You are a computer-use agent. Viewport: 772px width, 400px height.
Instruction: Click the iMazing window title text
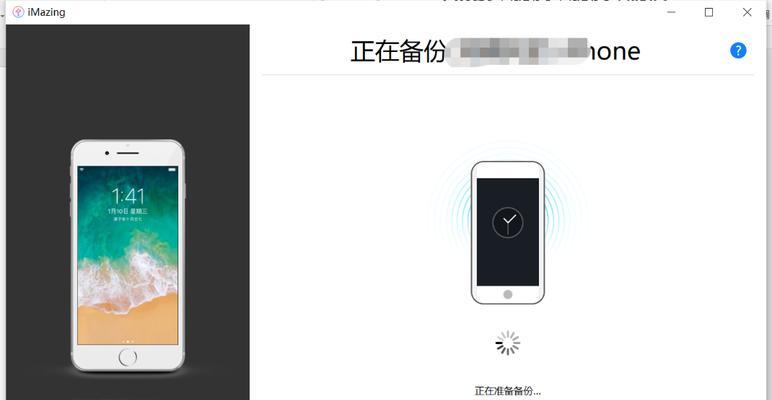[46, 12]
